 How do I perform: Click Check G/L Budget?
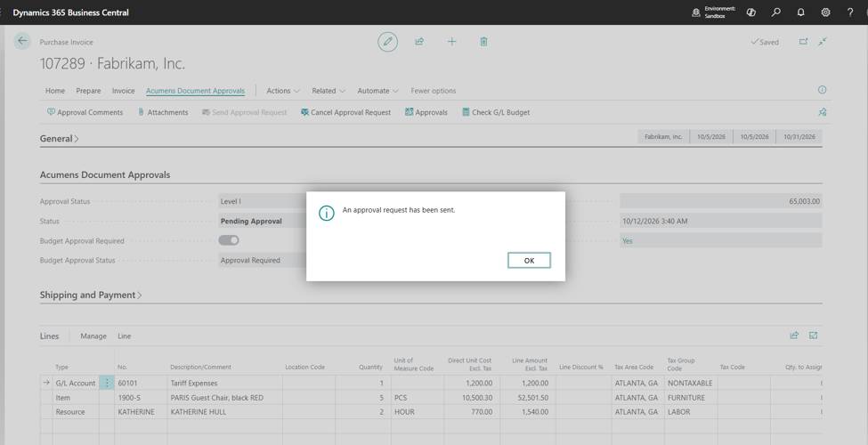[x=496, y=112]
